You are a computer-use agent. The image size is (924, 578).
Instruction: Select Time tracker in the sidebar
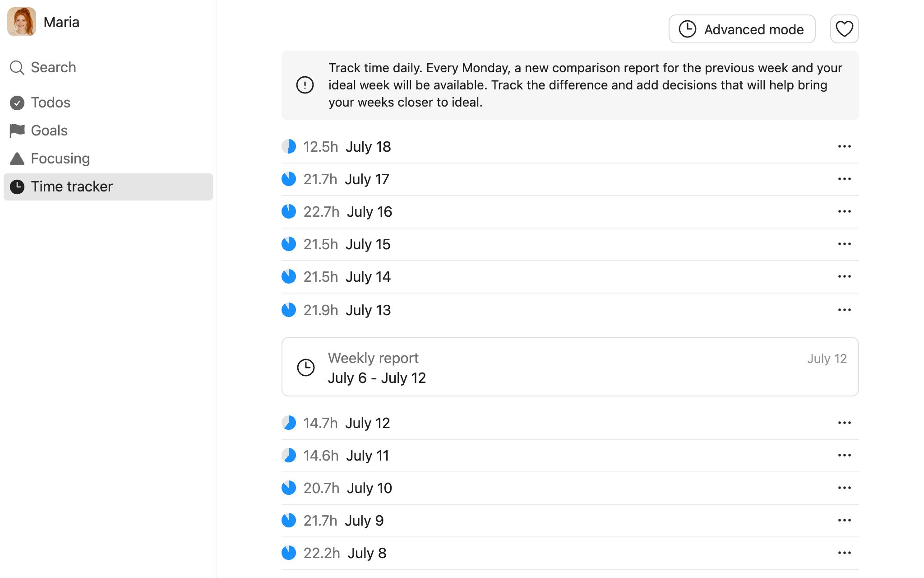tap(108, 187)
